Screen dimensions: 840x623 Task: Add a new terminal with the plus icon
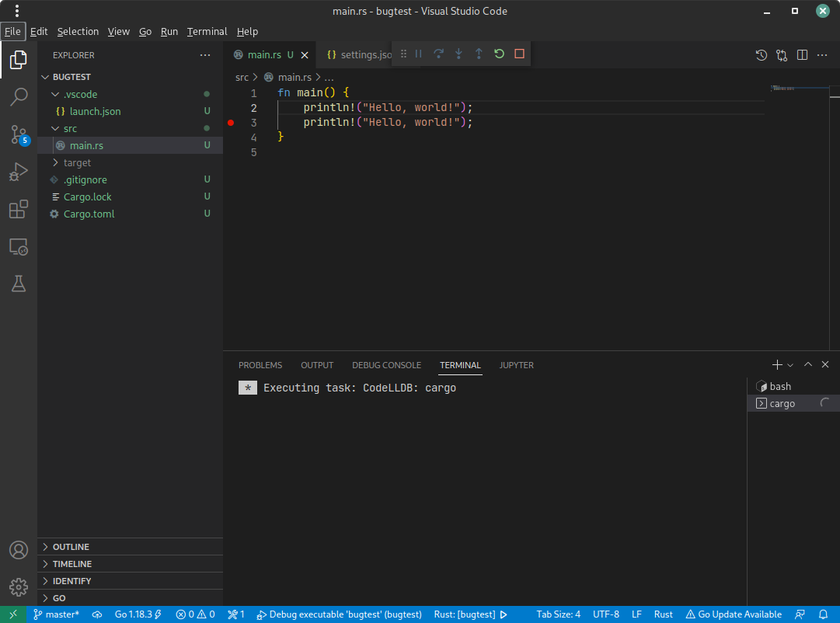click(776, 364)
